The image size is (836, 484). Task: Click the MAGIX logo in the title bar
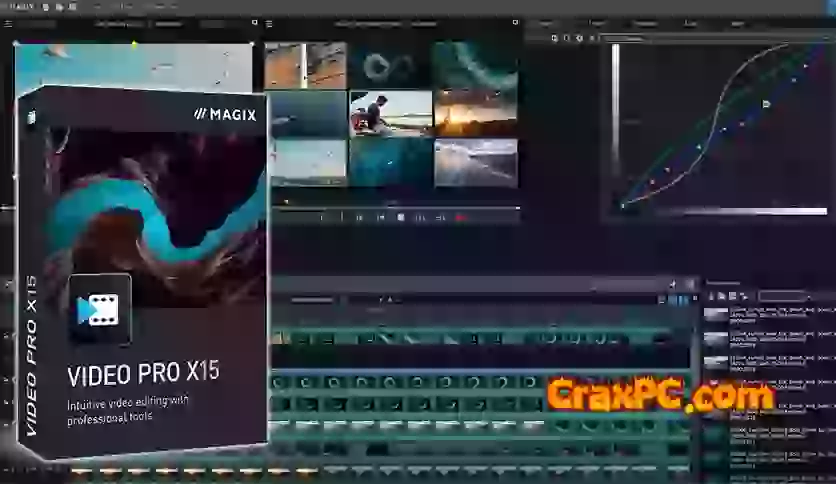coord(21,6)
